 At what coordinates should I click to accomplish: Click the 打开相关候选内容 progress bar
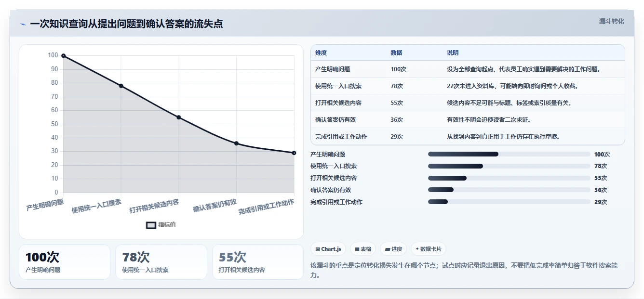[x=509, y=178]
